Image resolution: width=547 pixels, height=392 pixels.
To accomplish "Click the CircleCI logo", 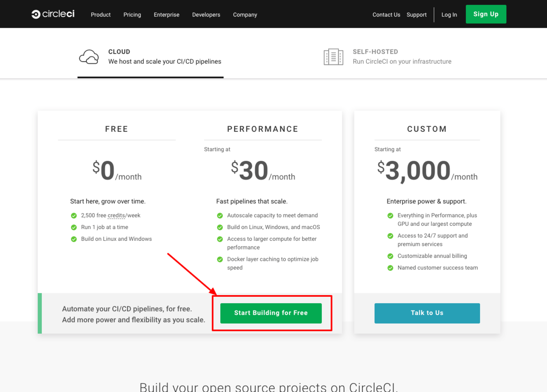I will click(53, 14).
